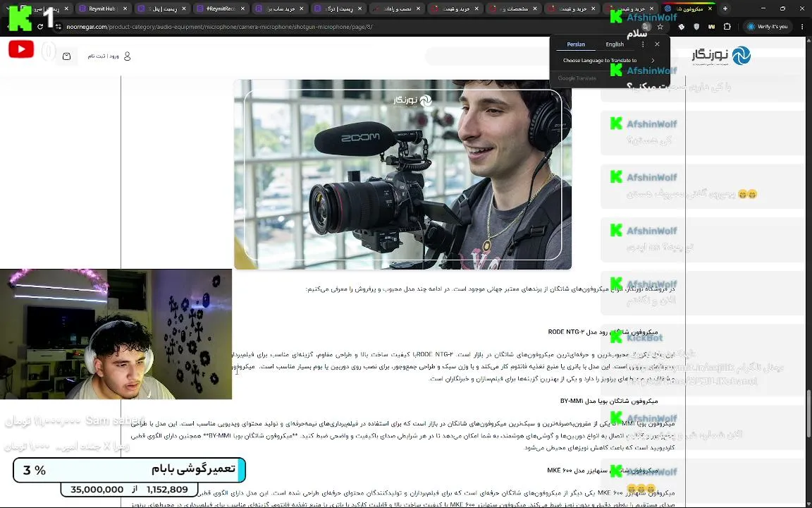Open new browser tab with plus button
Screen dimensions: 812x508
725,8
